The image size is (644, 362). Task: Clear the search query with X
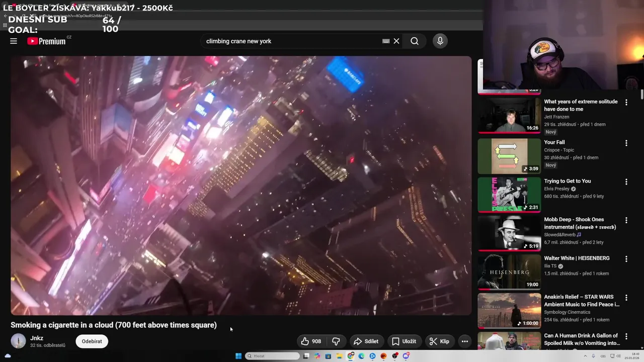coord(396,41)
